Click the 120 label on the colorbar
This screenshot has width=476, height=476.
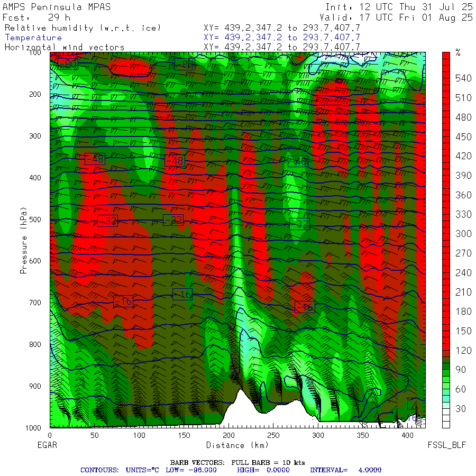463,351
